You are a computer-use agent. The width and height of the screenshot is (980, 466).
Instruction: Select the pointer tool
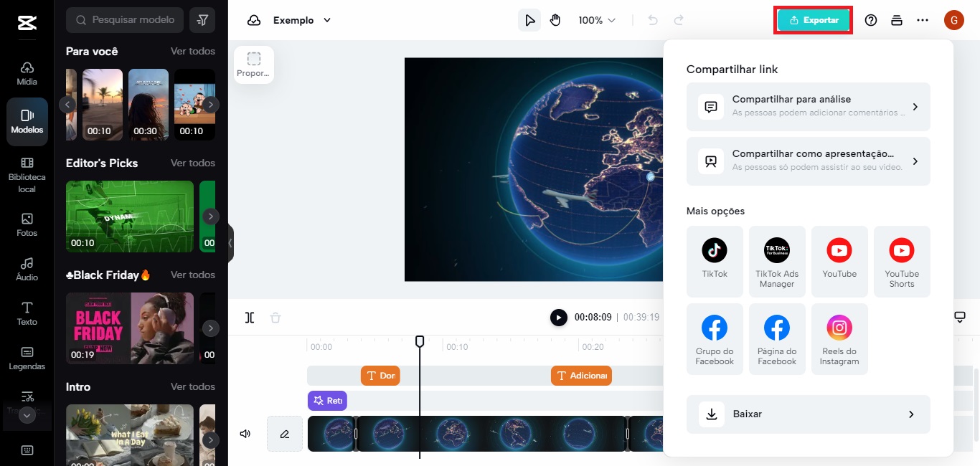529,20
